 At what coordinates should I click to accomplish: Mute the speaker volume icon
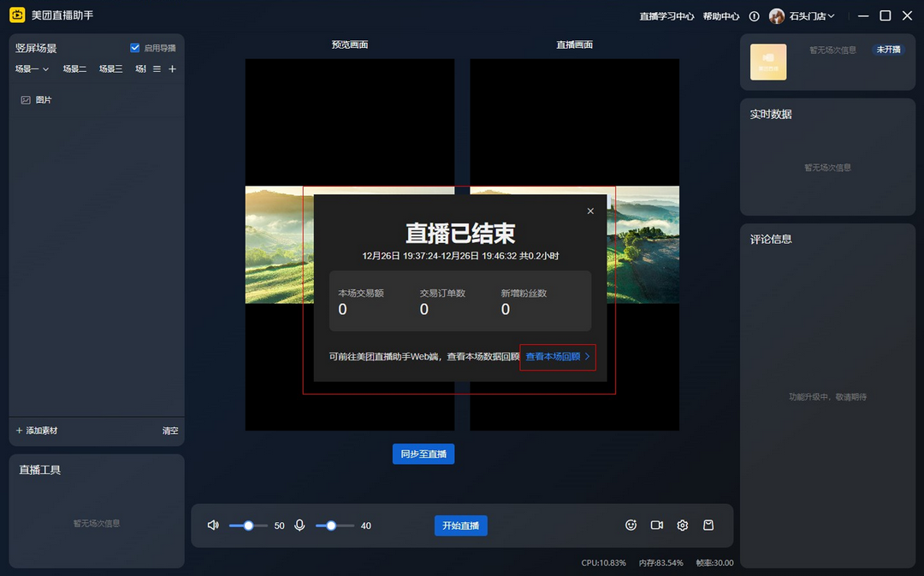coord(212,525)
